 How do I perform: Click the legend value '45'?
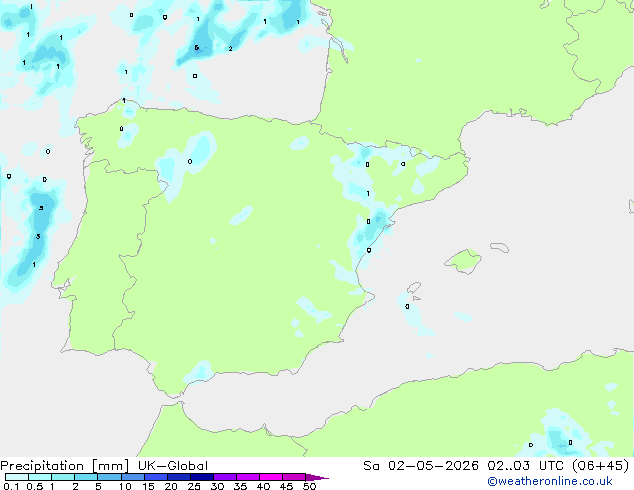286,486
